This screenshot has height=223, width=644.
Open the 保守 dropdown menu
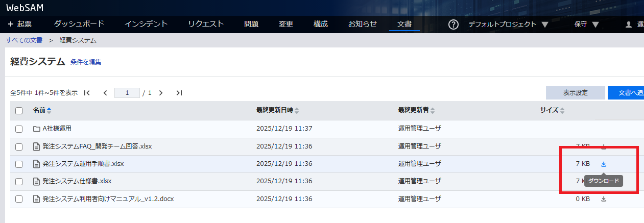pos(586,24)
